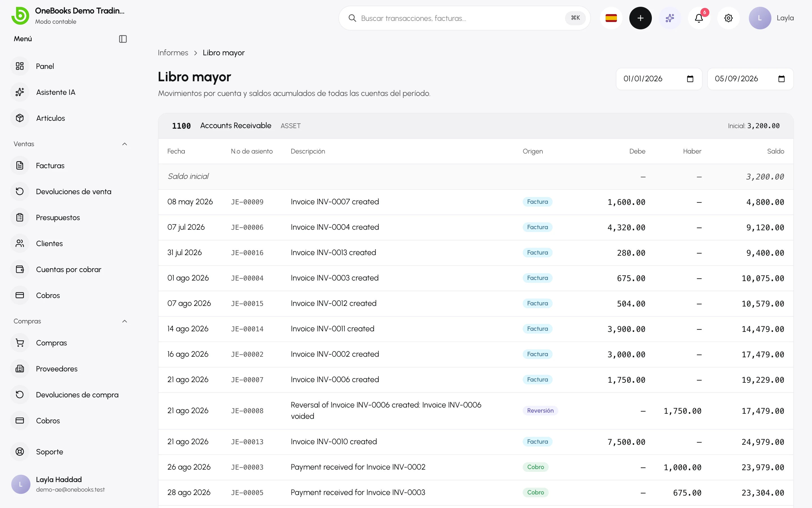
Task: Click 'Invoice INV-0003 created' description
Action: tap(335, 278)
